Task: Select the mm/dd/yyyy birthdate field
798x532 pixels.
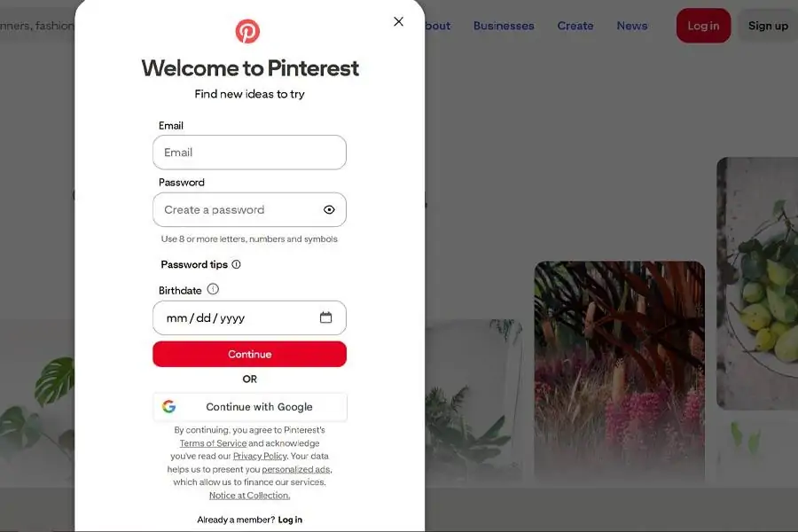Action: (x=249, y=317)
